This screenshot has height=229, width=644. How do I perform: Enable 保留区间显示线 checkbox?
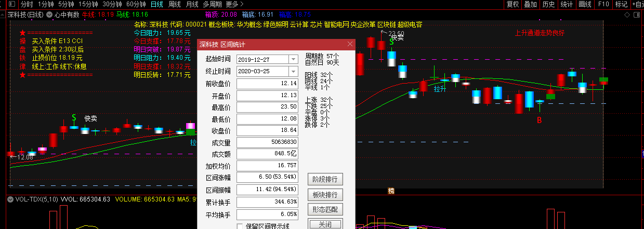(240, 226)
